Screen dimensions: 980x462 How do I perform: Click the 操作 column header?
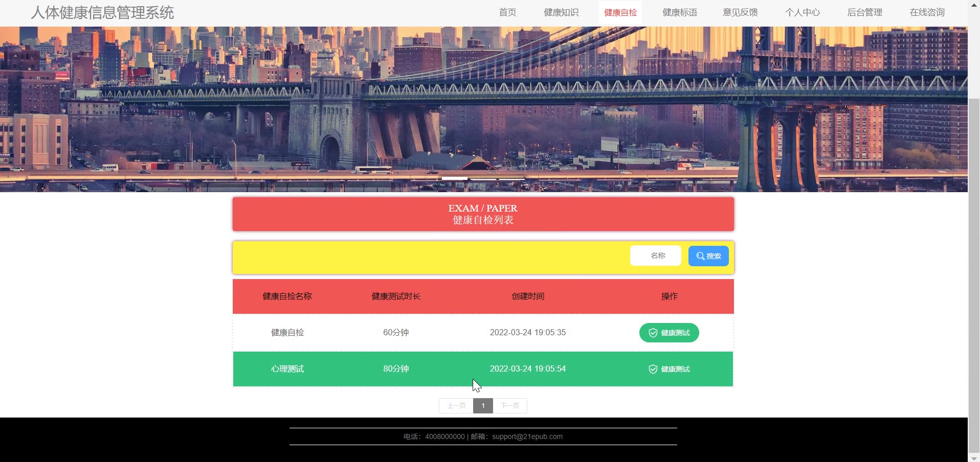(x=669, y=296)
